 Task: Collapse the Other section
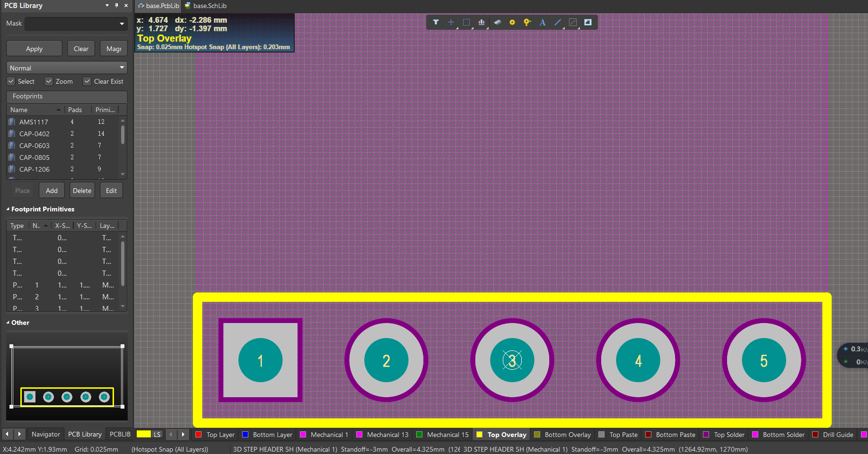click(8, 323)
